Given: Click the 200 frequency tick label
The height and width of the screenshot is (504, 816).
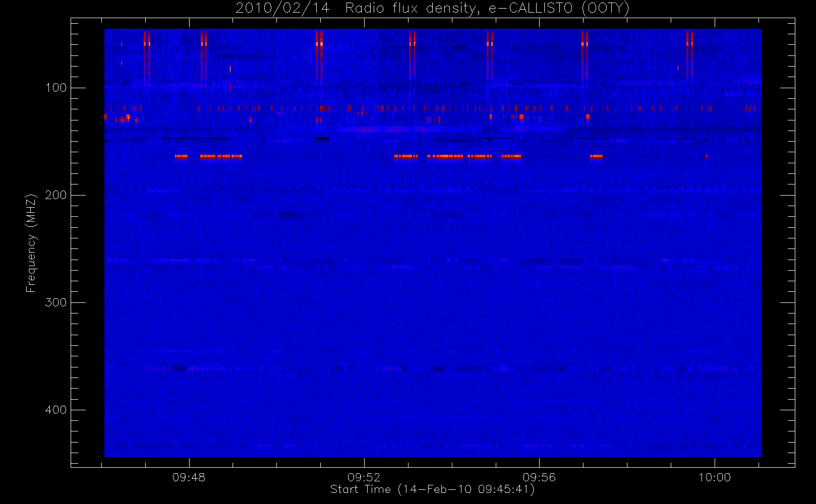Looking at the screenshot, I should [x=56, y=195].
